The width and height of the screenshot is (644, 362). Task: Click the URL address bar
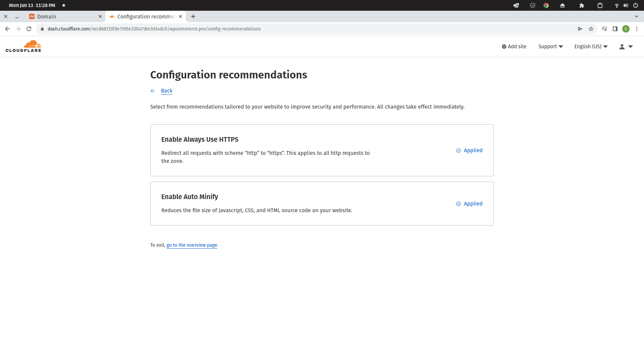(302, 29)
